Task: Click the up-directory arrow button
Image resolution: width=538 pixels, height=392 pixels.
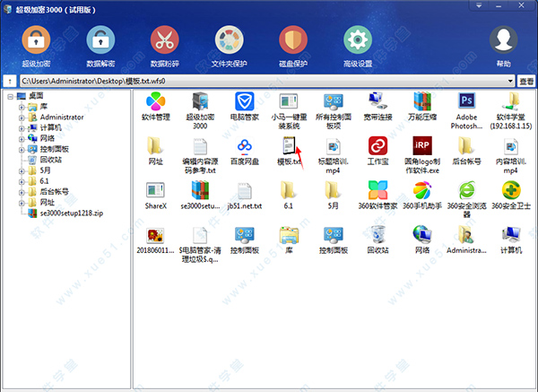Action: pos(10,81)
